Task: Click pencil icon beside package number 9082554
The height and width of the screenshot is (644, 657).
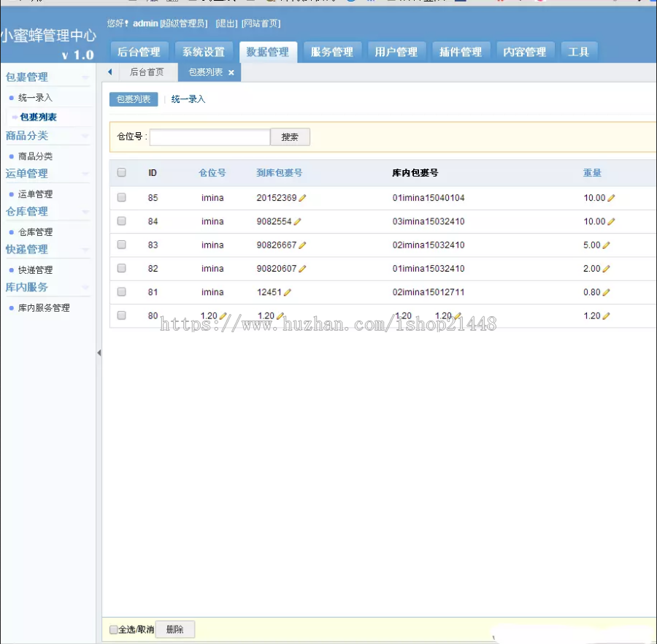Action: click(298, 221)
